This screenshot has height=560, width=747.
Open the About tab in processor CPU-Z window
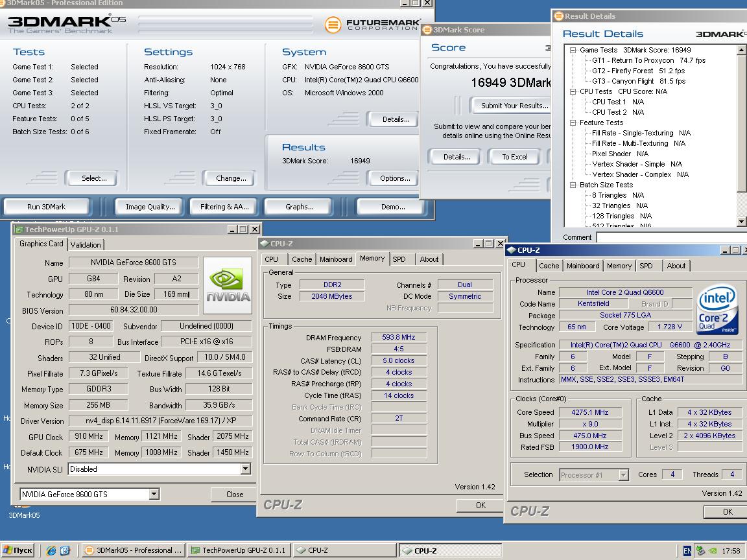tap(676, 266)
